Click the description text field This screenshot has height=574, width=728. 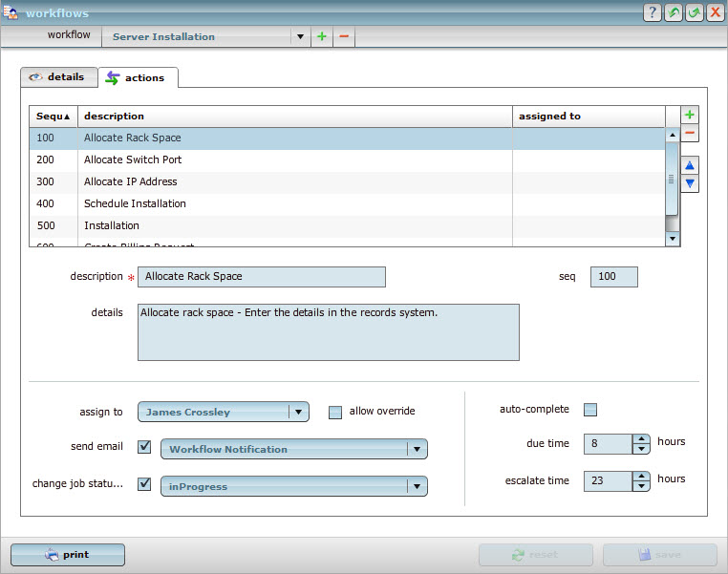pyautogui.click(x=262, y=277)
